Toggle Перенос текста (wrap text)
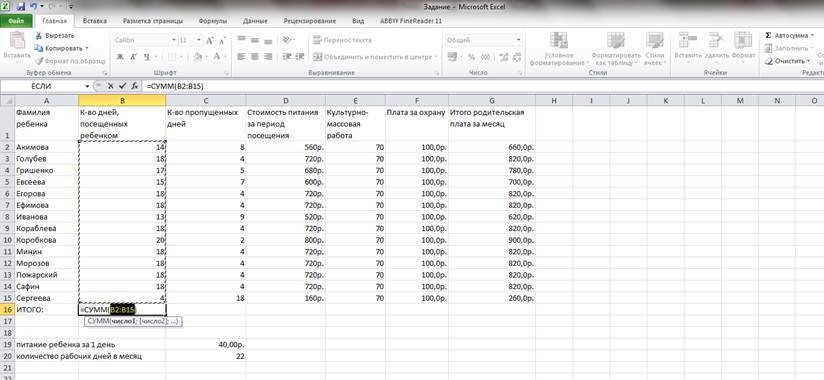 342,40
